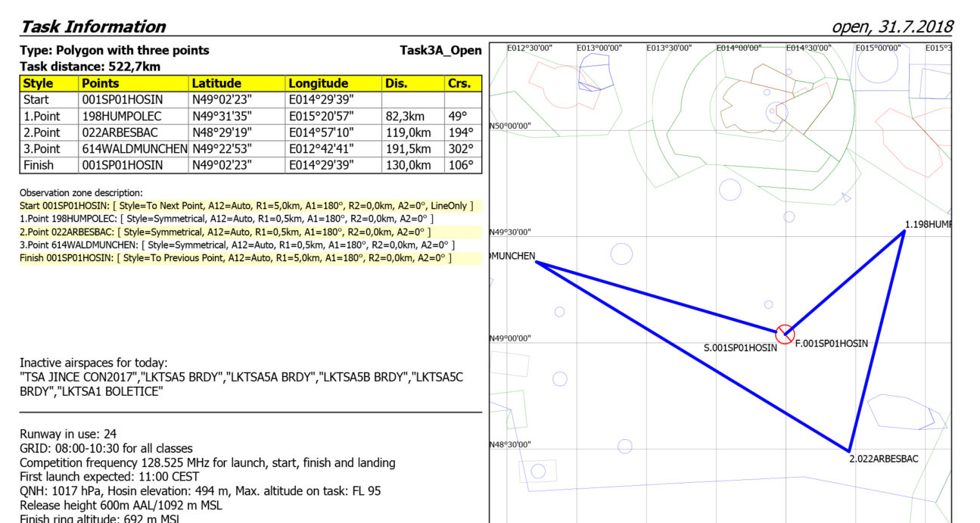The width and height of the screenshot is (980, 523).
Task: Select the 191,5km distance cell
Action: click(x=408, y=149)
